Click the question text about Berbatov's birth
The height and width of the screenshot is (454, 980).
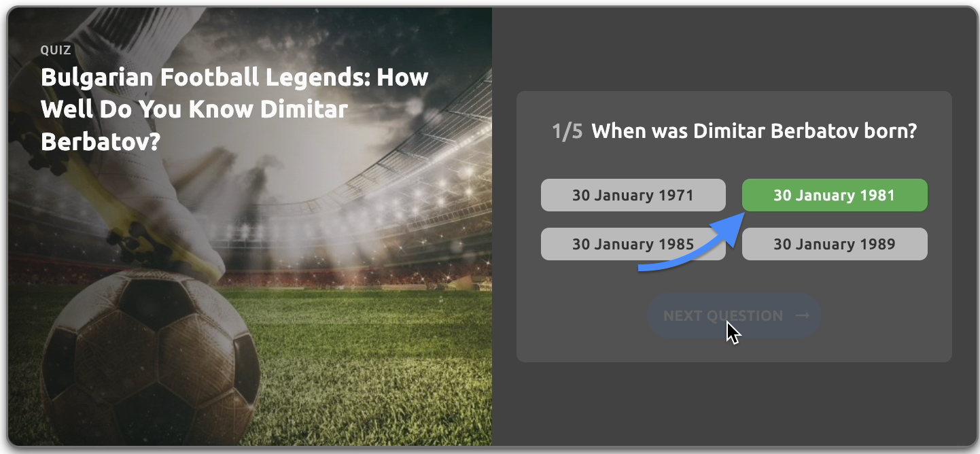click(754, 131)
